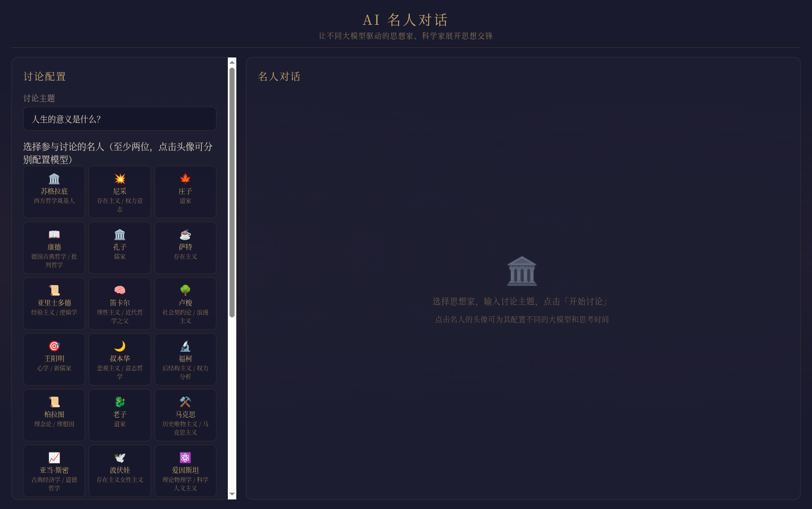Click the 经验主义 / 逻辑学 description text
The width and height of the screenshot is (812, 509).
54,313
